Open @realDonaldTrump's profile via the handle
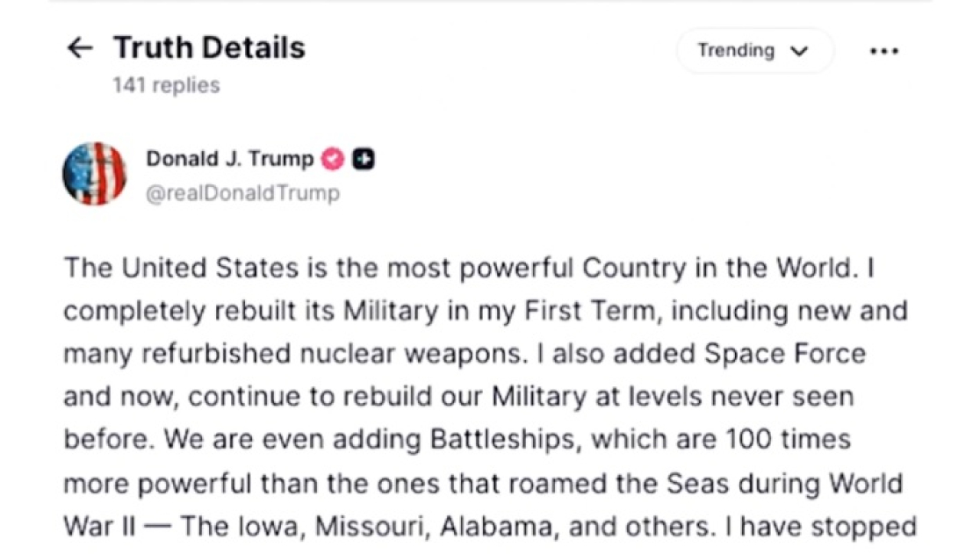Viewport: 980px width, 554px height. pyautogui.click(x=243, y=193)
